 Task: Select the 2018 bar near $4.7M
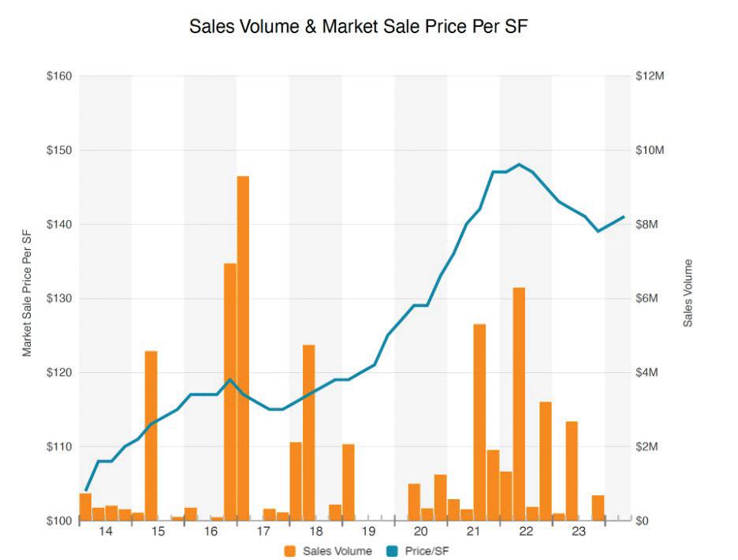309,433
